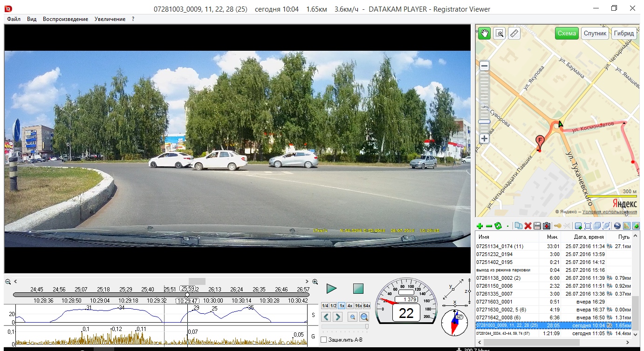Switch map to Спутник view
This screenshot has height=351, width=644.
click(x=595, y=34)
